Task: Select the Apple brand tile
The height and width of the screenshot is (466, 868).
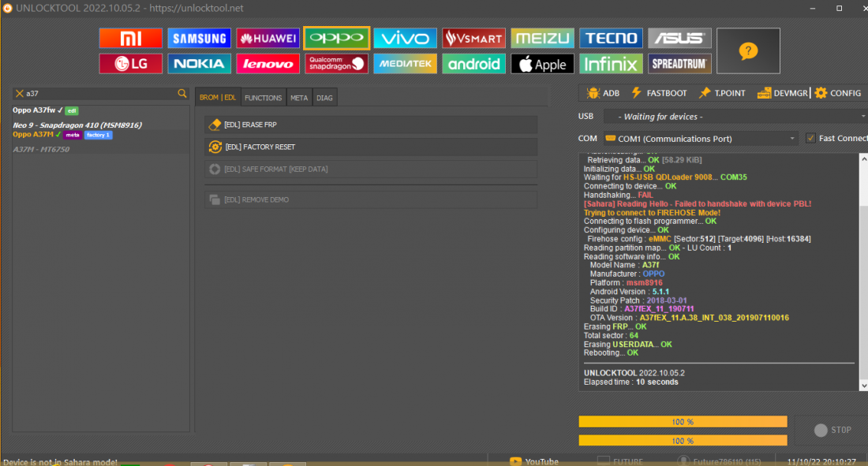Action: click(x=543, y=64)
